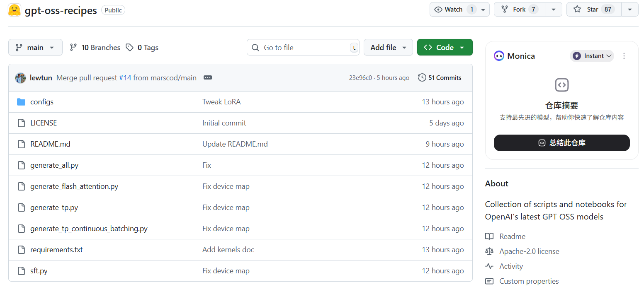Image resolution: width=644 pixels, height=287 pixels.
Task: Click the file icon beside generate_all.py
Action: pyautogui.click(x=21, y=165)
